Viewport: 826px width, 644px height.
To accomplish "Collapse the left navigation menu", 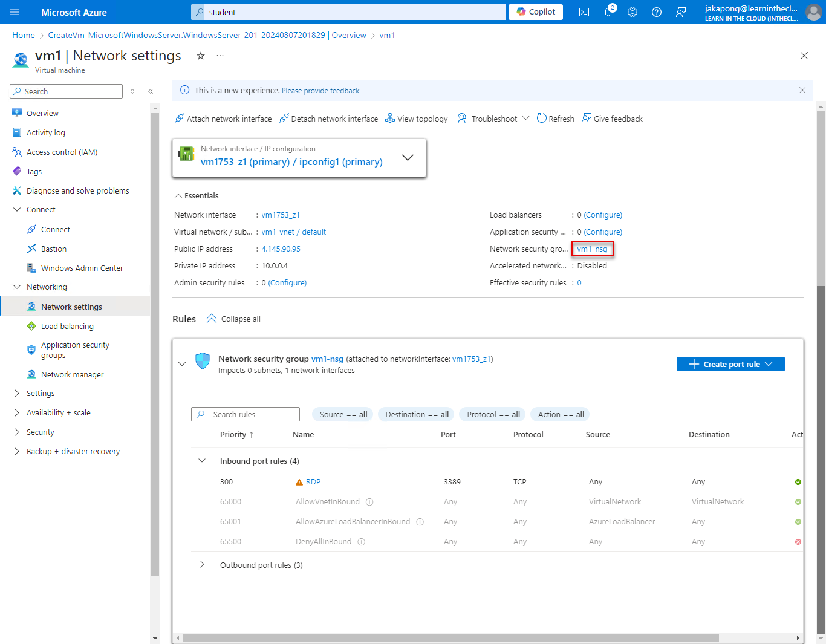I will pos(151,91).
